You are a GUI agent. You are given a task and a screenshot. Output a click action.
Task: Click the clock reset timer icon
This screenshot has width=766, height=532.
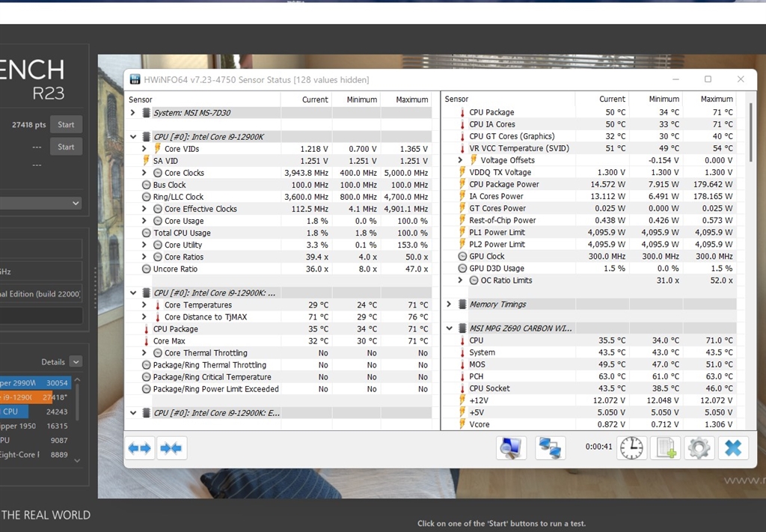tap(631, 448)
